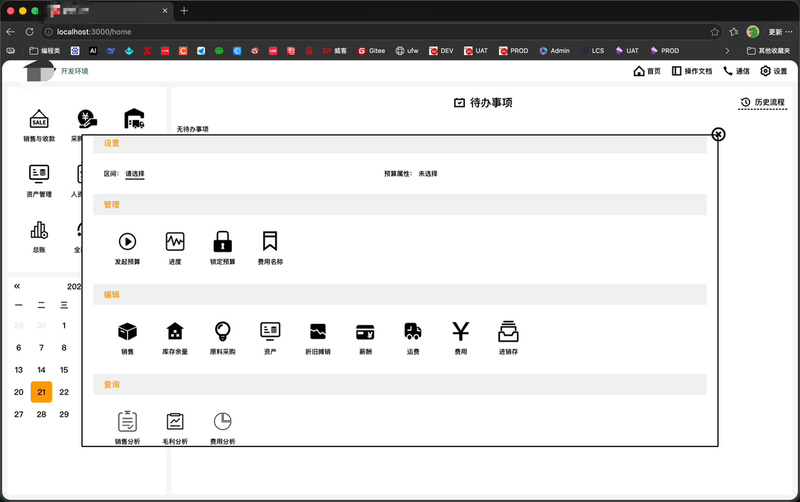800x502 pixels.
Task: Go back in browser history
Action: coord(11,32)
